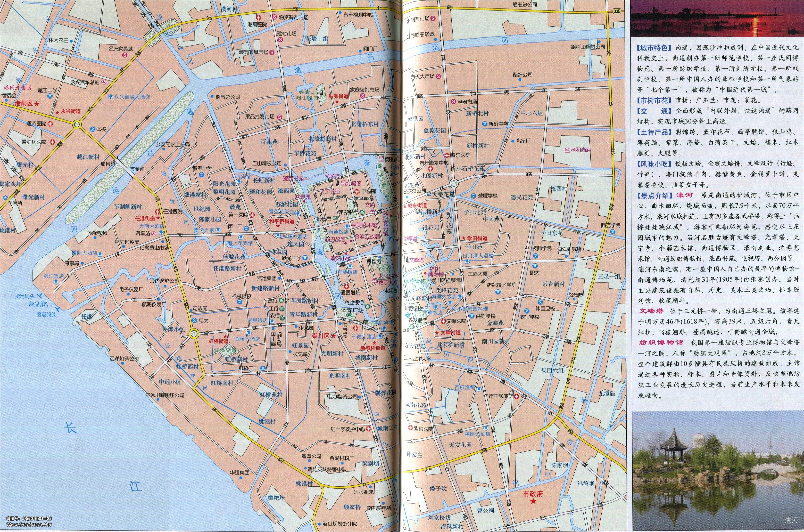Click the 电器市场 shopping marker
This screenshot has width=804, height=532.
click(453, 101)
